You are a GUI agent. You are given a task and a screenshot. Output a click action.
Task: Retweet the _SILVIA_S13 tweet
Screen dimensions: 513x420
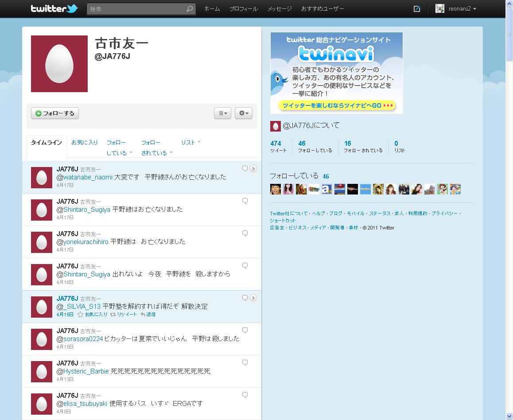pyautogui.click(x=123, y=315)
